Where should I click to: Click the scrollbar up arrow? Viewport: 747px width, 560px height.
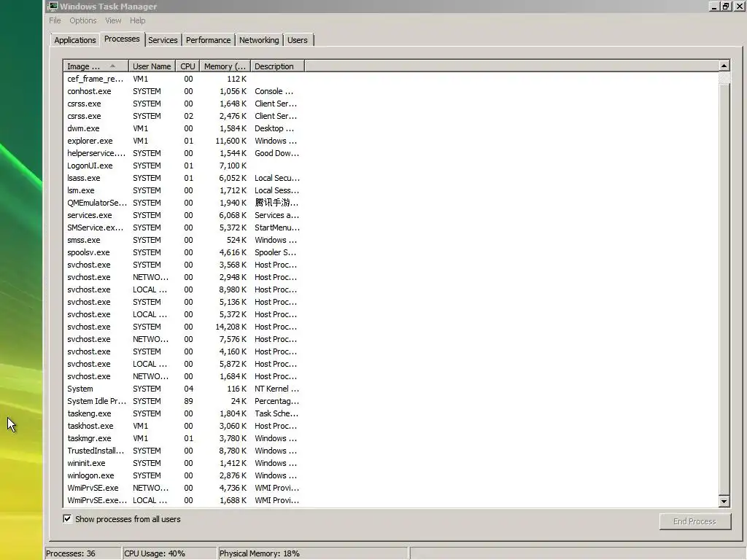tap(724, 66)
